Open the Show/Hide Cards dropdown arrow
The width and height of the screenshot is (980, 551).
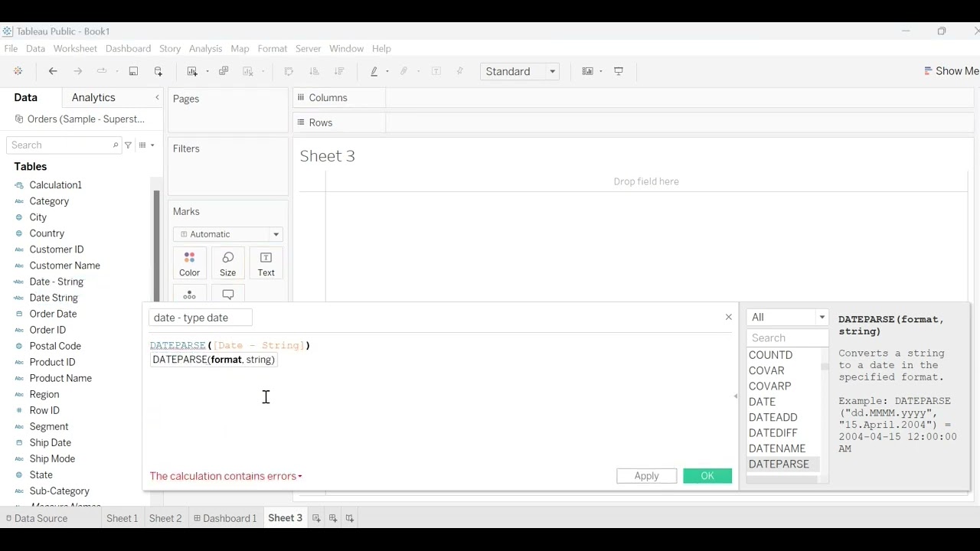coord(601,71)
